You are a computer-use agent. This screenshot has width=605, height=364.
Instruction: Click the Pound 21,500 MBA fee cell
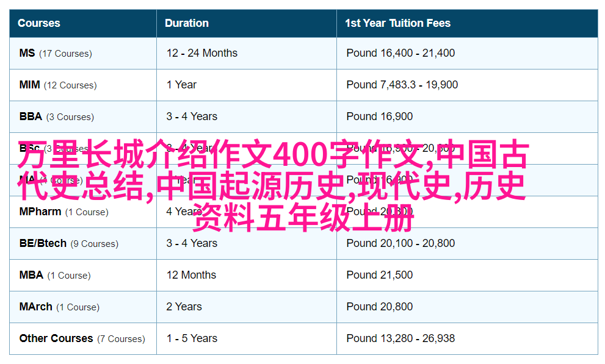coord(380,275)
